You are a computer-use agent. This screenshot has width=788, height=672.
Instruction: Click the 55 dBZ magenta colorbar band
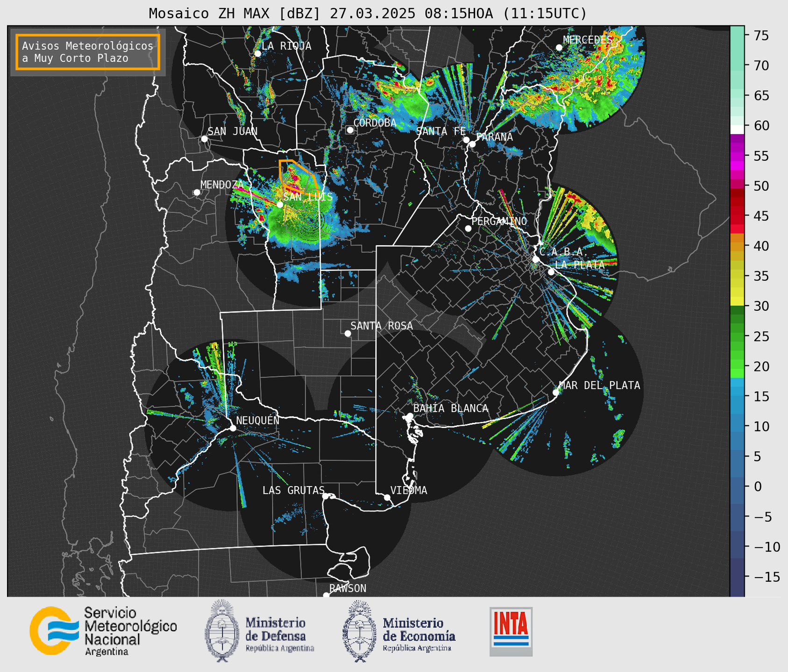point(737,156)
